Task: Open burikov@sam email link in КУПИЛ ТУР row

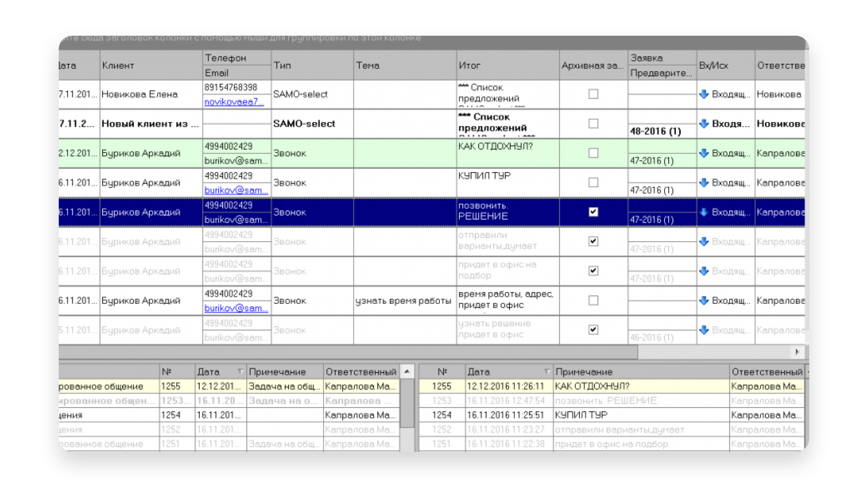Action: click(236, 190)
